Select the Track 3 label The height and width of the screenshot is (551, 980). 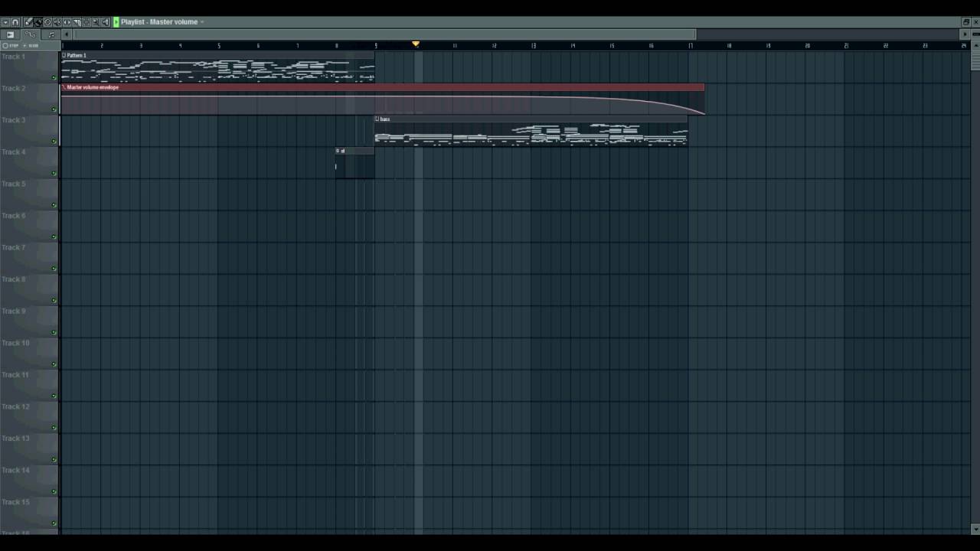(13, 120)
